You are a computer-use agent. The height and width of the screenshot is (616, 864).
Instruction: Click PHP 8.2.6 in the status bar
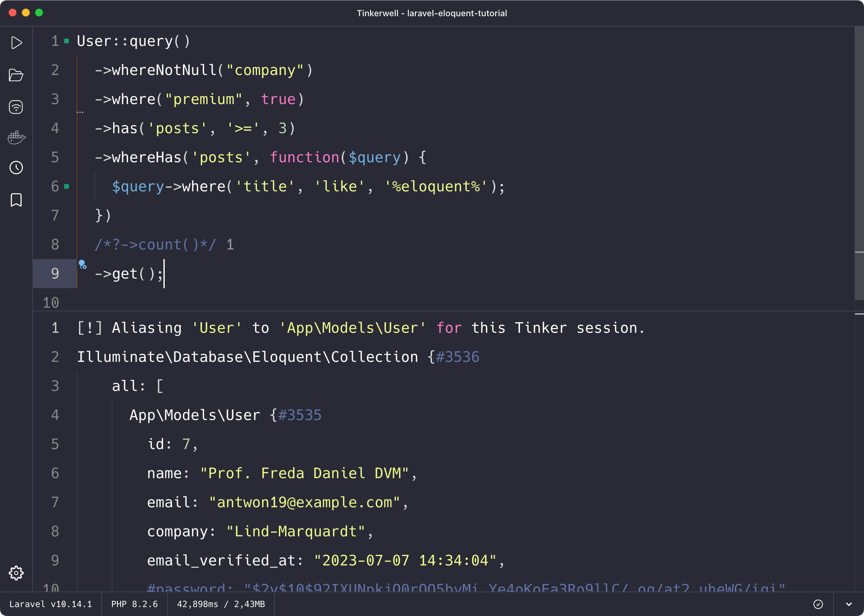(134, 604)
